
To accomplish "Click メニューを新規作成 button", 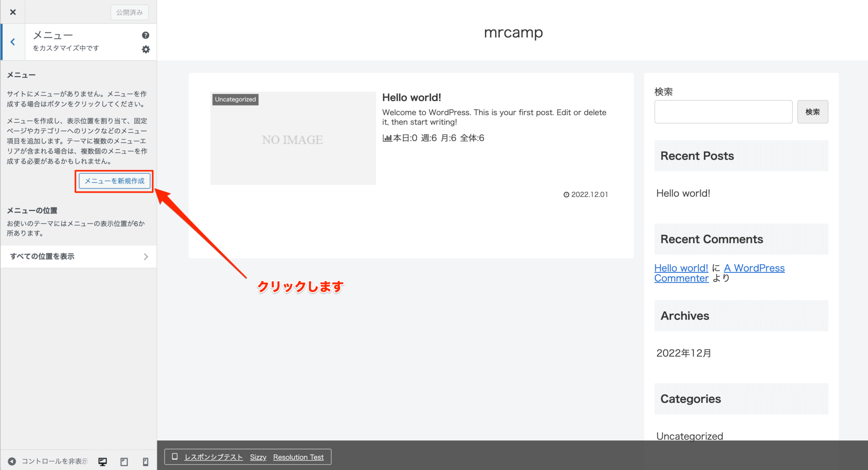I will pyautogui.click(x=114, y=181).
